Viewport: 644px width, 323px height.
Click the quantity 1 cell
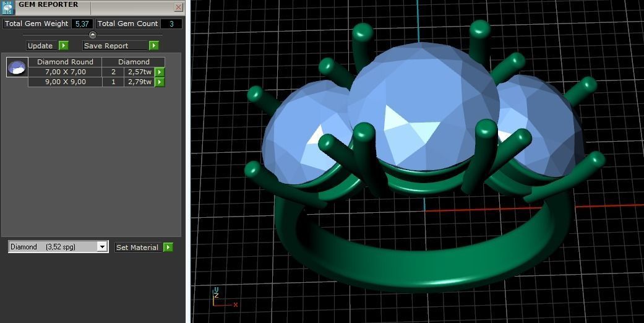click(x=113, y=82)
